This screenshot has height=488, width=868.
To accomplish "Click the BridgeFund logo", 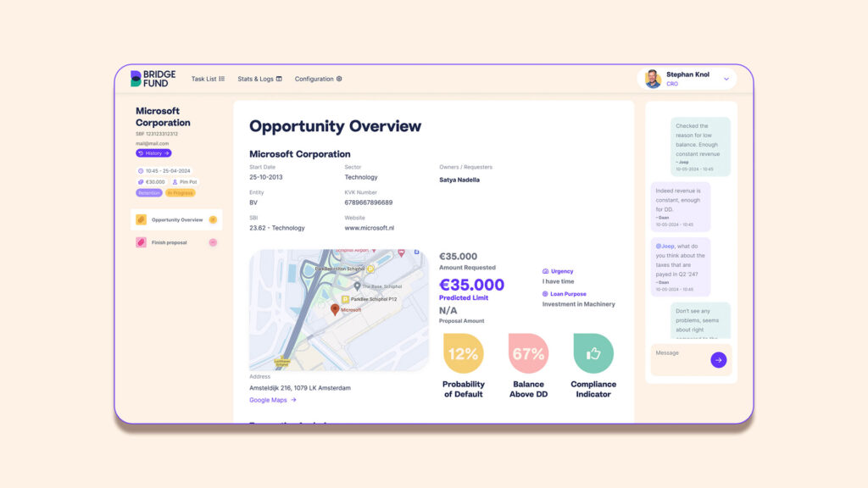I will [153, 79].
